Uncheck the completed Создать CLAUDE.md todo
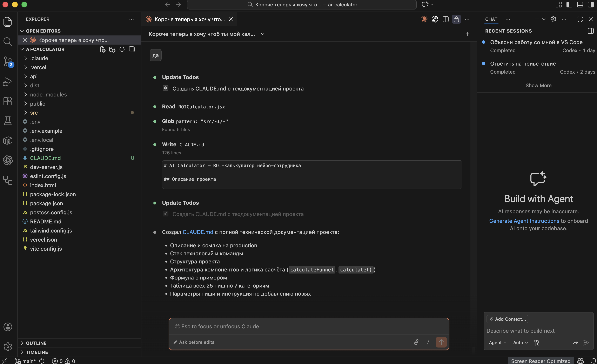The image size is (597, 364). tap(166, 214)
